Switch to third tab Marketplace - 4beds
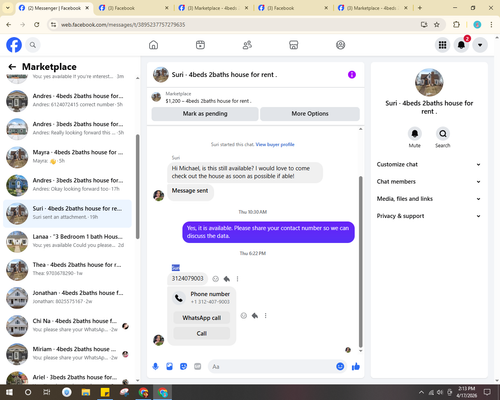The image size is (500, 400). coord(213,8)
